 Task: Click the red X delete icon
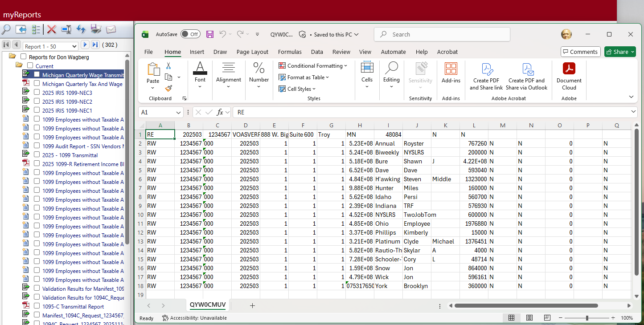52,30
